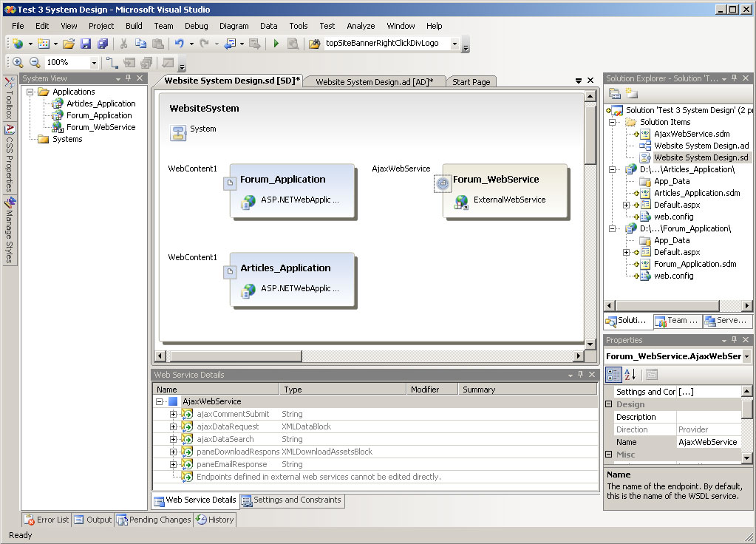
Task: Open the CSS Properties side tab
Action: tap(9, 158)
